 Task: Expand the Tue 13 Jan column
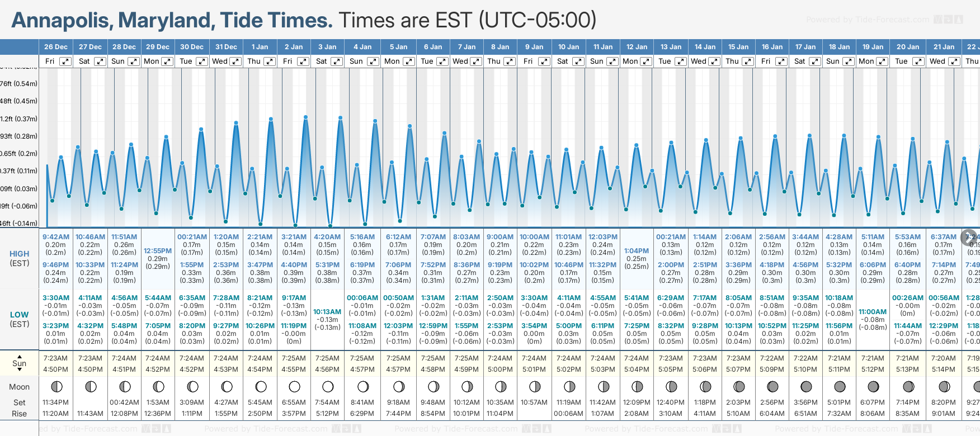coord(680,61)
